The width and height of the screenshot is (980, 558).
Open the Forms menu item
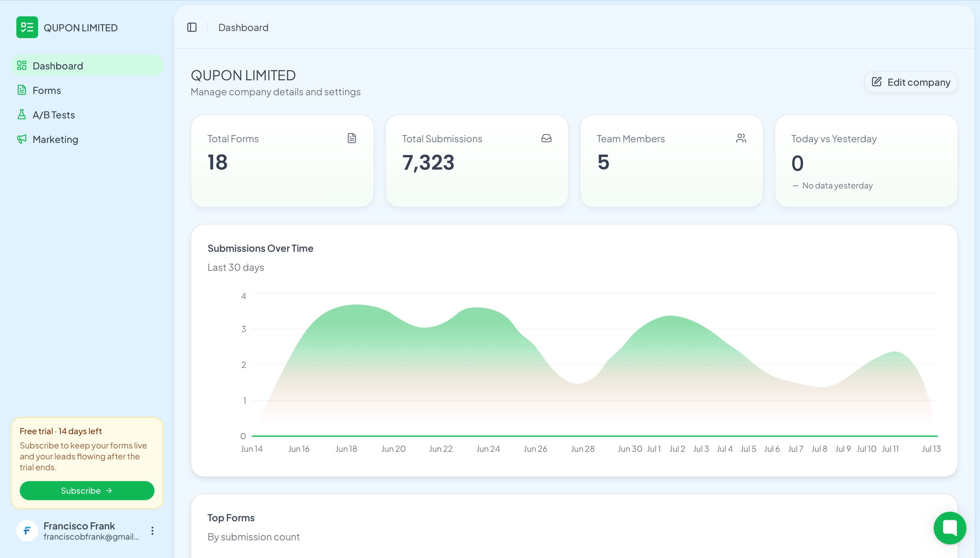pyautogui.click(x=87, y=90)
